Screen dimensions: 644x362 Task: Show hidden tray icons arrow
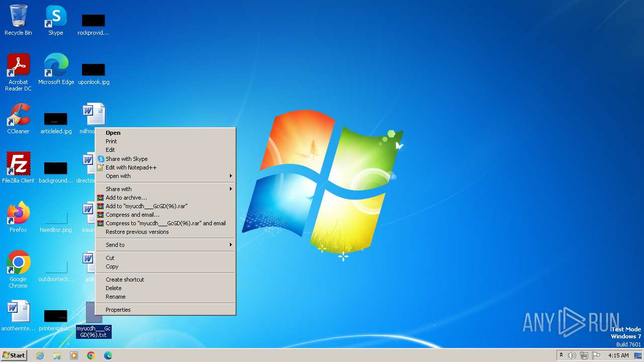pos(561,355)
